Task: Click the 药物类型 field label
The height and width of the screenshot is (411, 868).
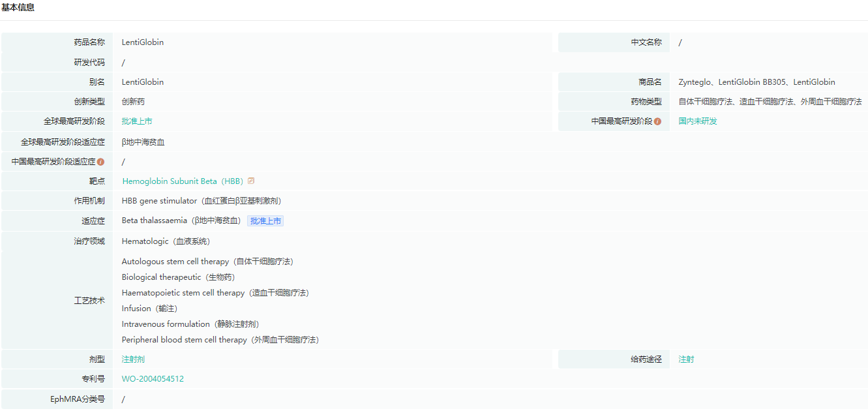Action: (646, 102)
